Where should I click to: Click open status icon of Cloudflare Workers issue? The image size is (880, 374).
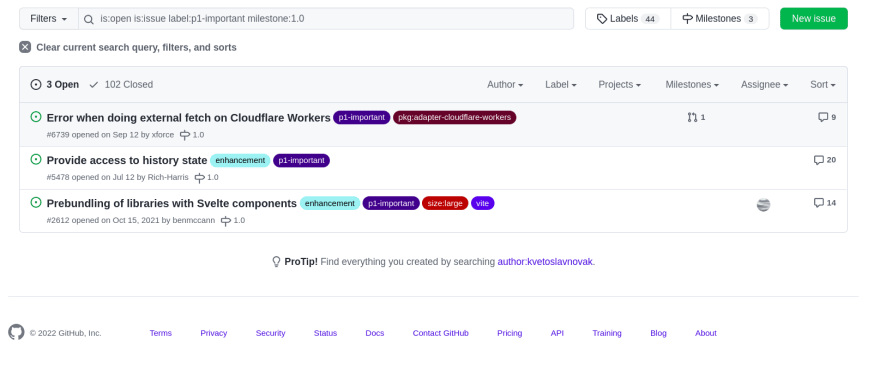pyautogui.click(x=36, y=117)
